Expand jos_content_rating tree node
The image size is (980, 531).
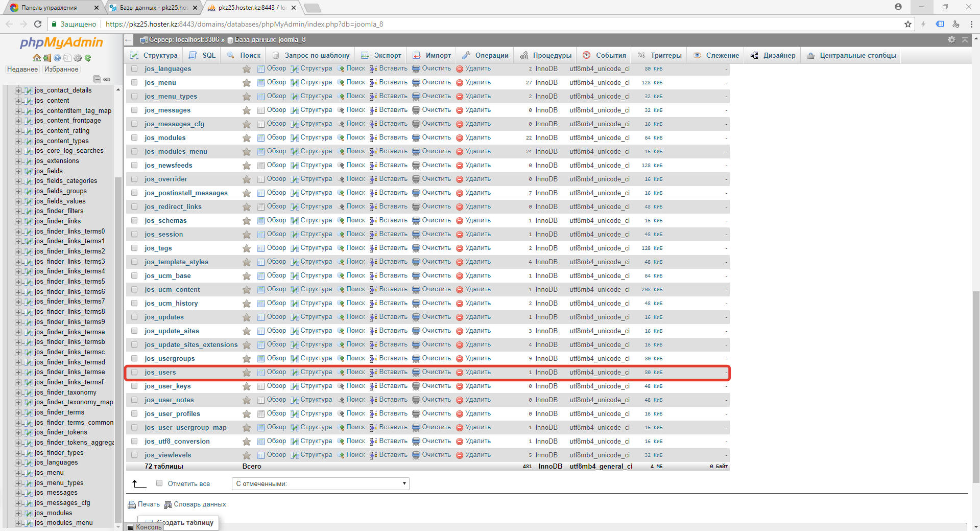pos(18,131)
